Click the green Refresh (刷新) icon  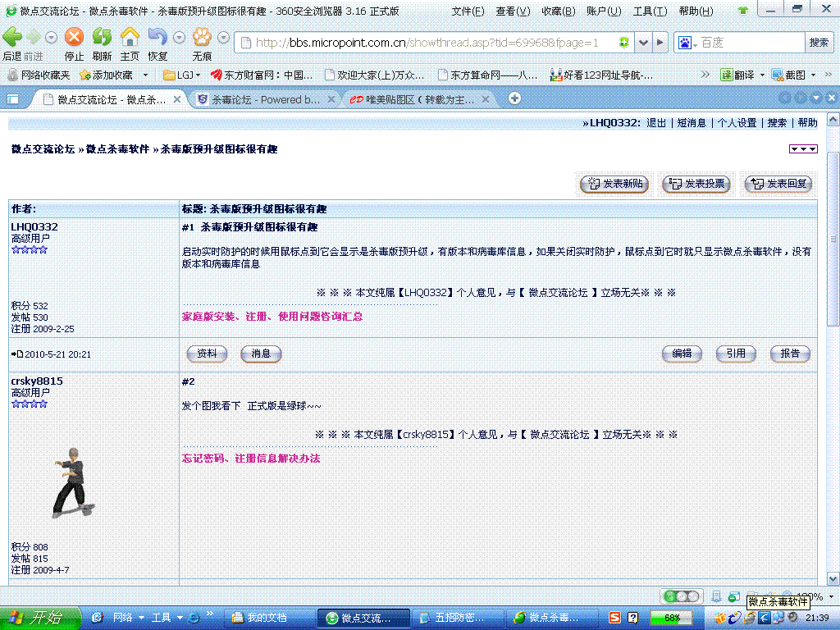pos(102,37)
